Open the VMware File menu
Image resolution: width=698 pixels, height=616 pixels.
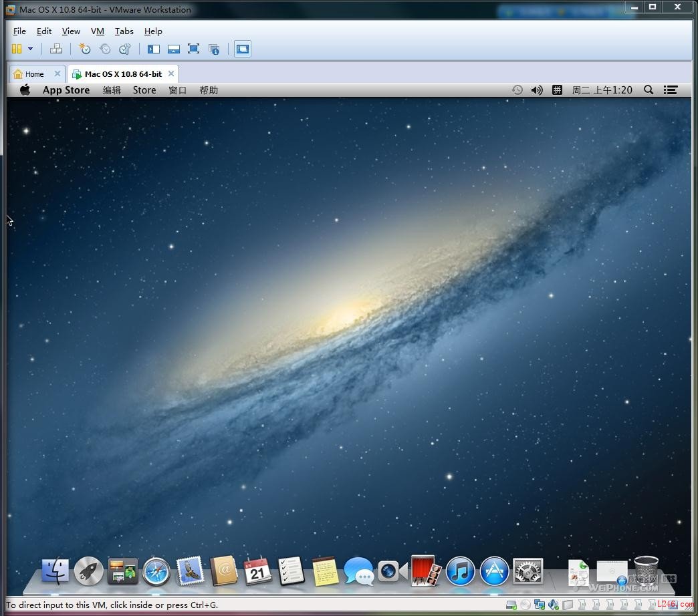coord(19,31)
